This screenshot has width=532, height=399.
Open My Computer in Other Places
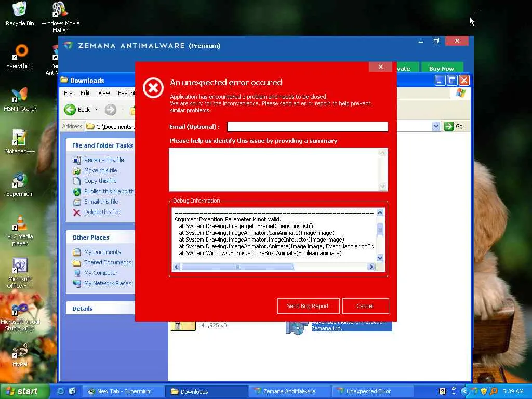[100, 273]
